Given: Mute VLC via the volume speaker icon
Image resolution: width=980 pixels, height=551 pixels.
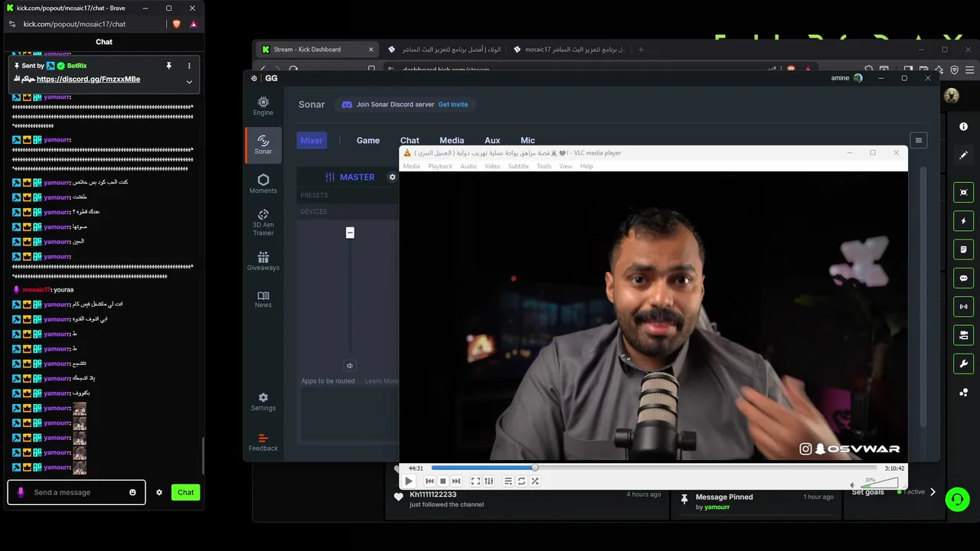Looking at the screenshot, I should click(853, 484).
